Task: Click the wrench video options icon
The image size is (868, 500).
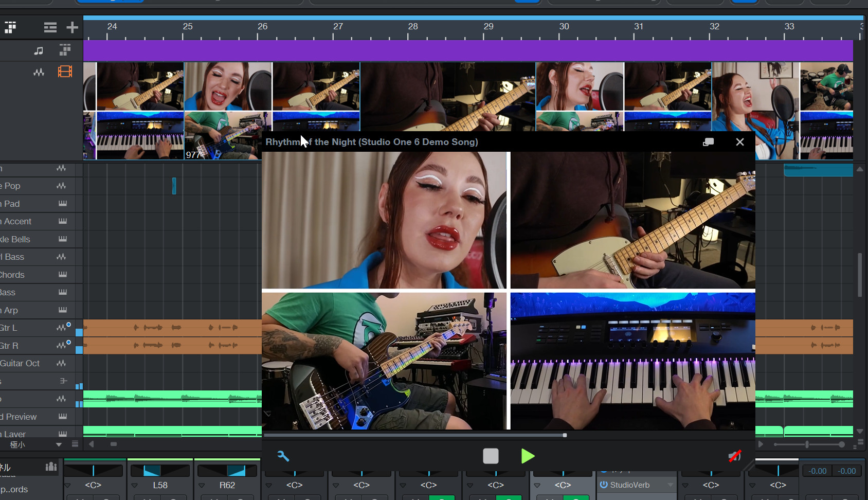Action: pos(283,456)
